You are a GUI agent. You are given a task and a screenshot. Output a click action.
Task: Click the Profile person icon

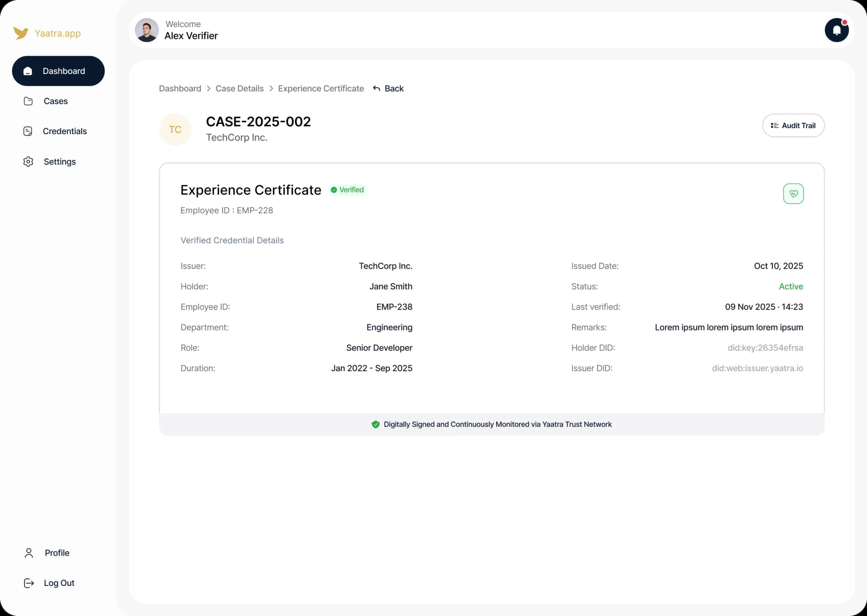coord(29,553)
